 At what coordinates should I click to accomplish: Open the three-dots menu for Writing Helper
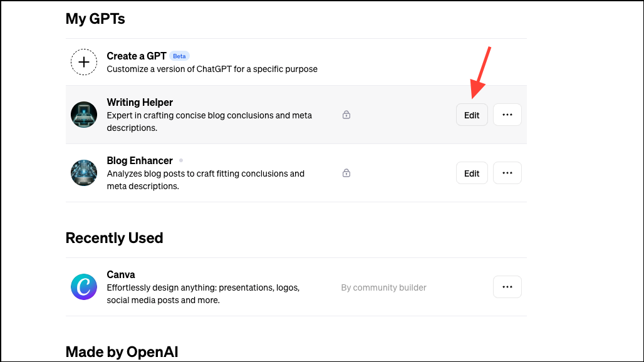point(507,115)
